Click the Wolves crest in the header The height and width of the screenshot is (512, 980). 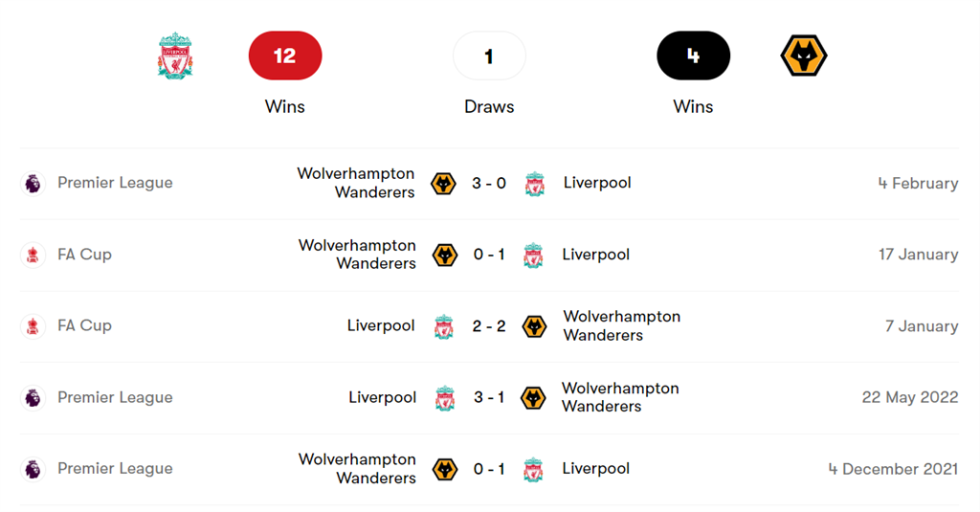(x=804, y=56)
